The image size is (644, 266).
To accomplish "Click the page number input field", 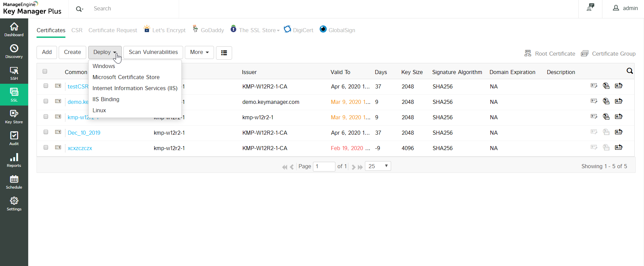I will (324, 166).
